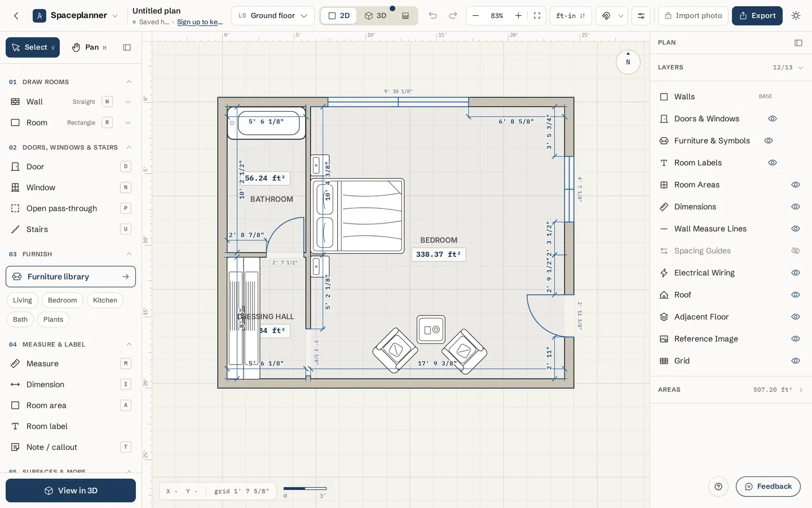Select the Room area tool
Screen dimensions: 812x508
(70, 405)
